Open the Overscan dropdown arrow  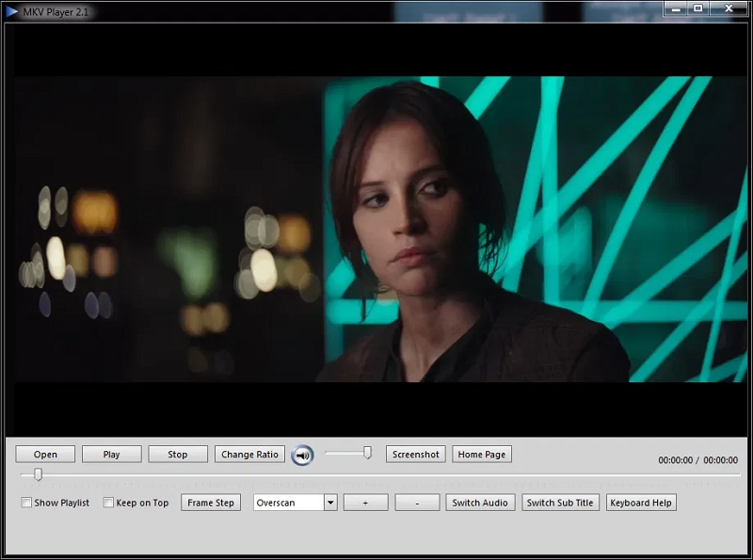330,503
